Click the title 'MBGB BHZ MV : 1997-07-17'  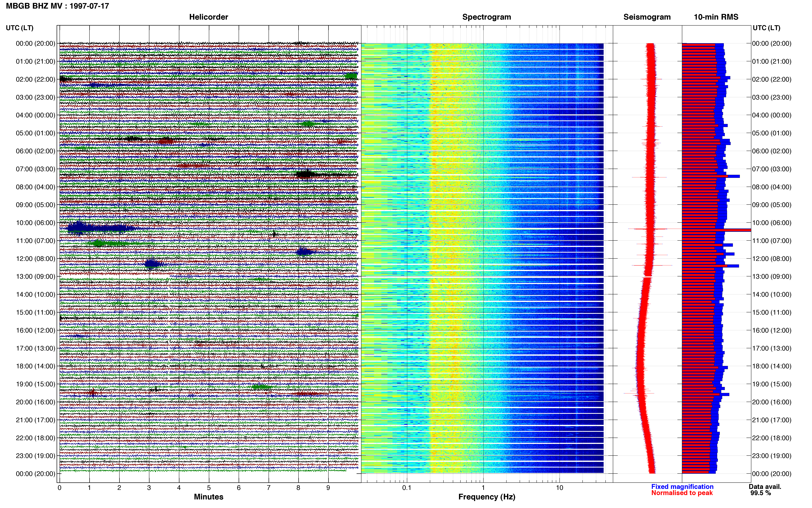57,6
